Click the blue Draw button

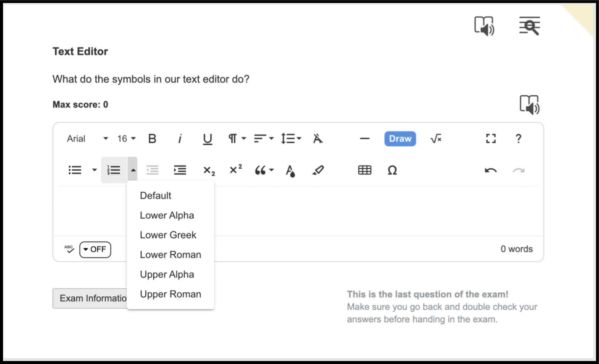(x=400, y=139)
